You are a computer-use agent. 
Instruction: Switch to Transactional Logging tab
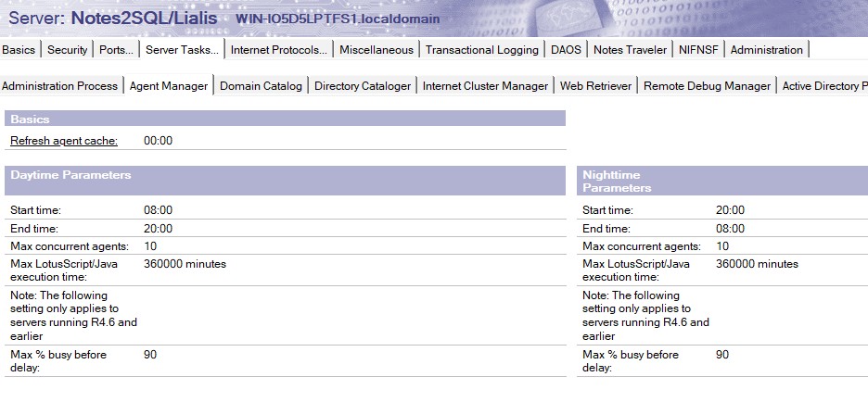pyautogui.click(x=481, y=50)
